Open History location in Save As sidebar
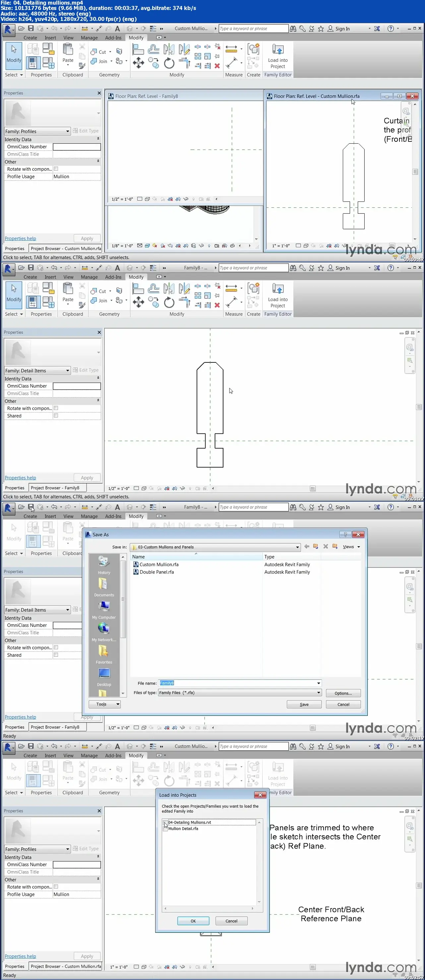The width and height of the screenshot is (425, 980). pyautogui.click(x=104, y=565)
